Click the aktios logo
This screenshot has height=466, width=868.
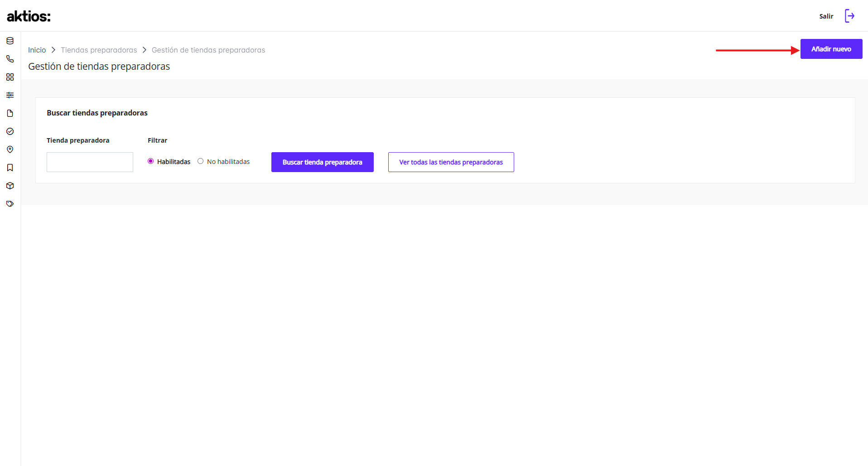click(x=29, y=16)
